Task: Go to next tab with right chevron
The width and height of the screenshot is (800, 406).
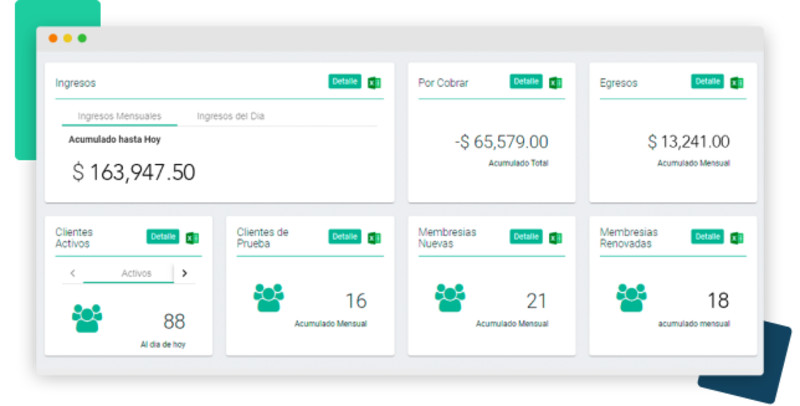Action: coord(184,273)
